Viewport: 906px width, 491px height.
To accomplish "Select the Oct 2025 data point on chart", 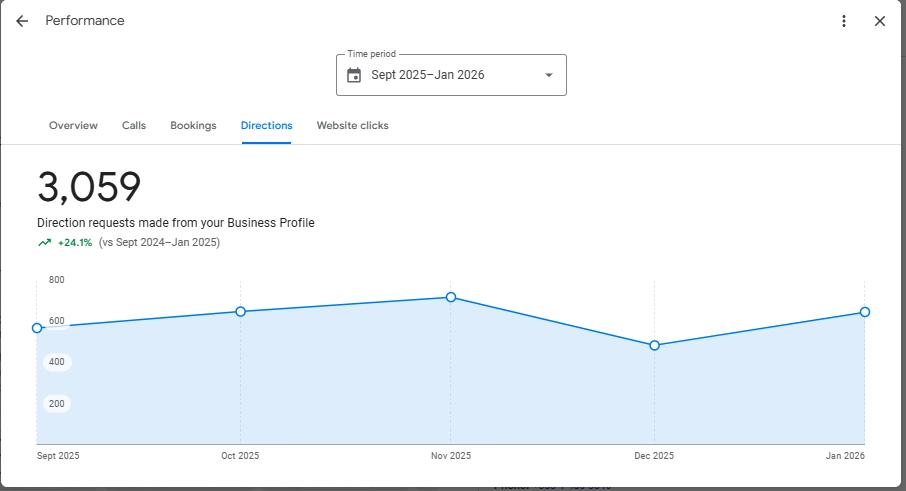I will [x=240, y=312].
